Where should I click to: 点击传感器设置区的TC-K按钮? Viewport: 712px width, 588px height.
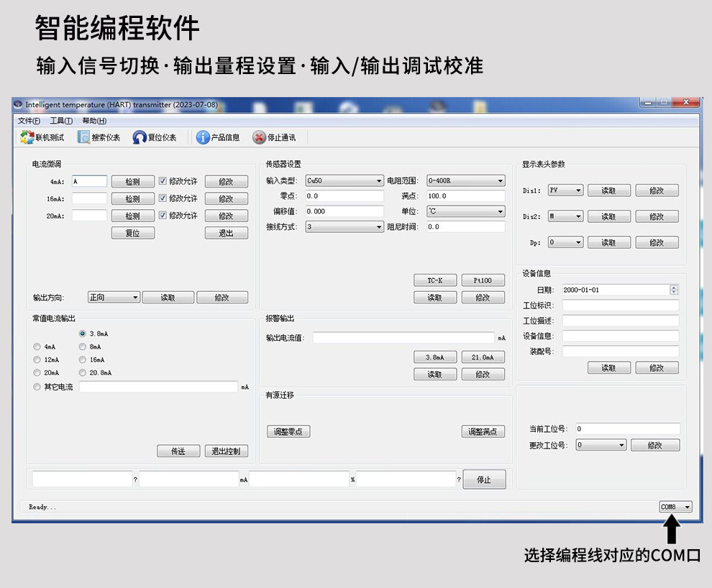[x=434, y=280]
